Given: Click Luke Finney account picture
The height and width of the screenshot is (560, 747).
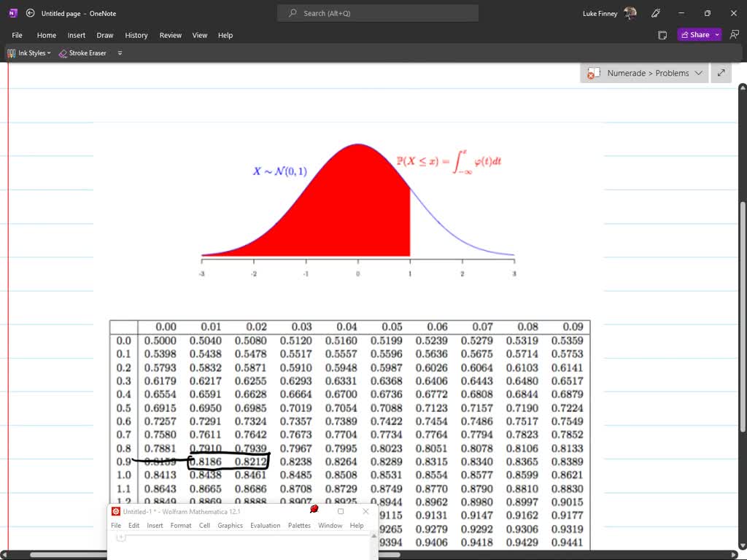Looking at the screenshot, I should 630,13.
